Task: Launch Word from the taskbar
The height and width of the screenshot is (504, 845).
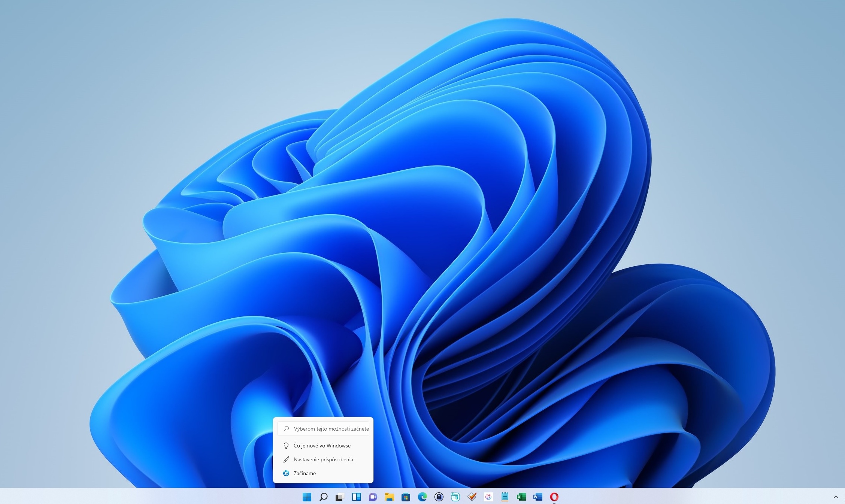Action: point(538,497)
